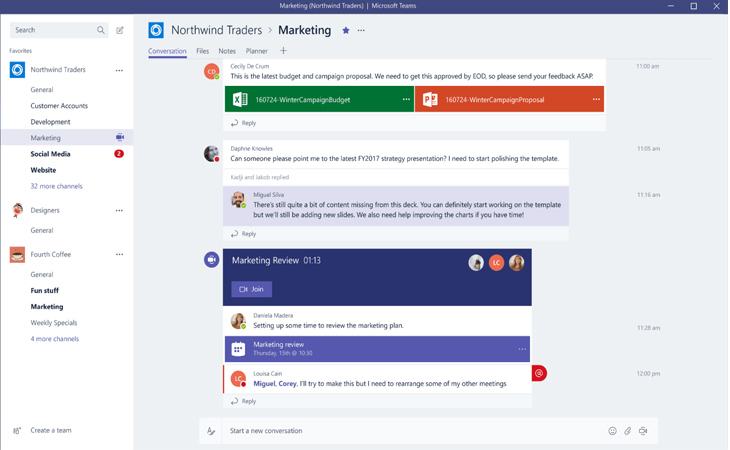Attach a file with the paperclip icon

pyautogui.click(x=628, y=431)
